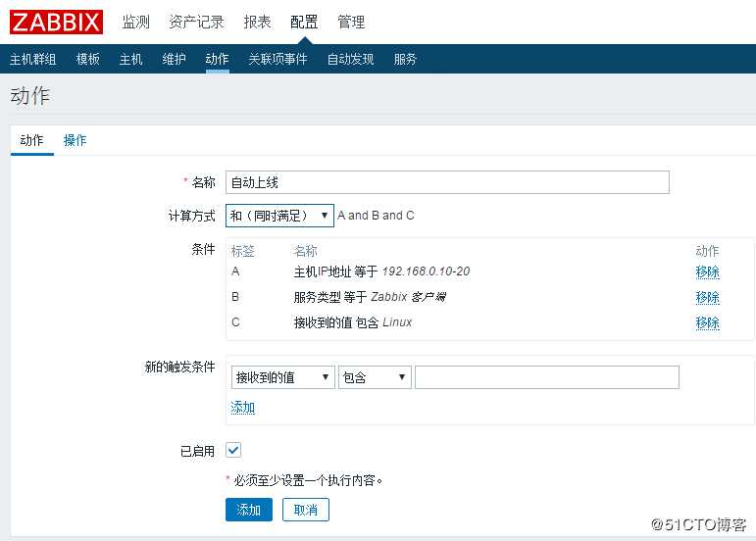Go to 模板 submenu
The height and width of the screenshot is (541, 756).
point(87,59)
